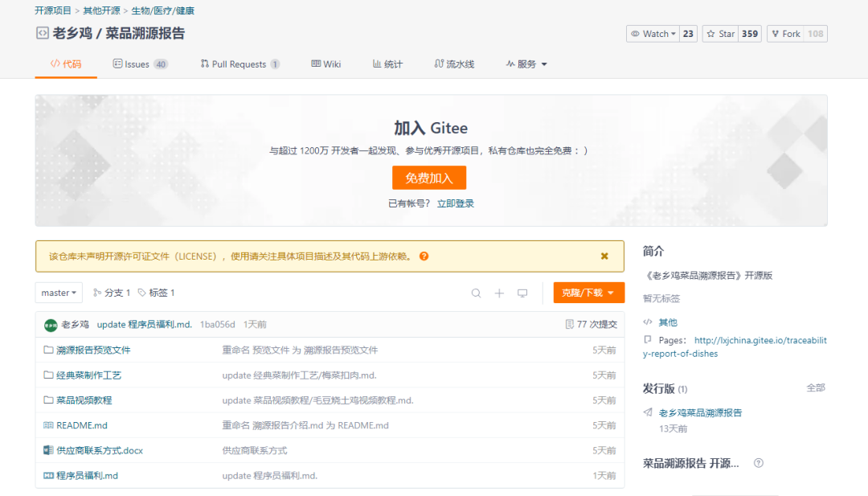Viewport: 868px width, 496px height.
Task: Click owner name 老乡鸡 in title
Action: click(72, 33)
